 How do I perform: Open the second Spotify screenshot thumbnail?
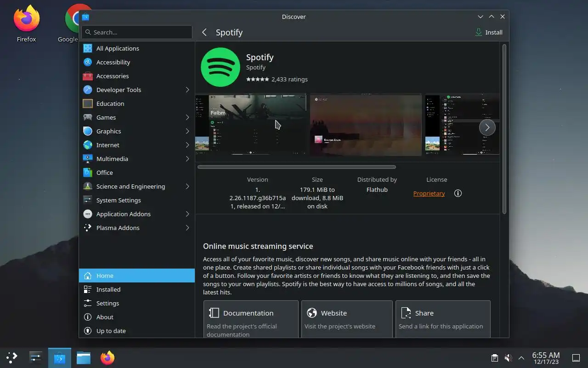(366, 125)
